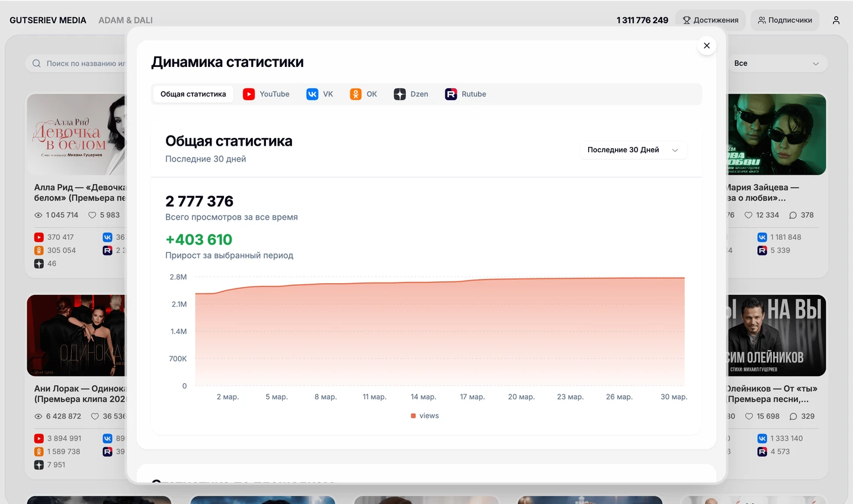Click Rutube icon beside 4 573

[x=762, y=452]
